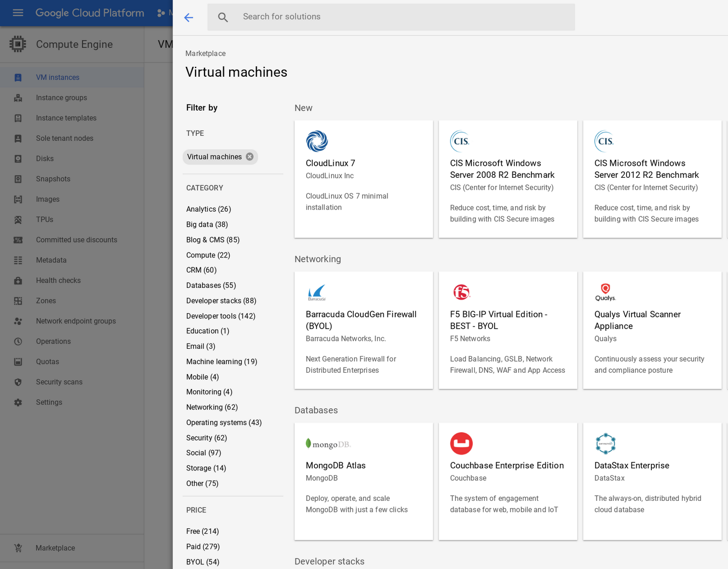Open the hamburger navigation menu
The width and height of the screenshot is (728, 569).
(x=18, y=13)
